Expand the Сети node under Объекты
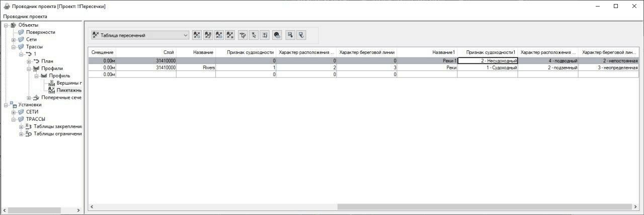Viewport: 644px width, 215px height. tap(14, 39)
